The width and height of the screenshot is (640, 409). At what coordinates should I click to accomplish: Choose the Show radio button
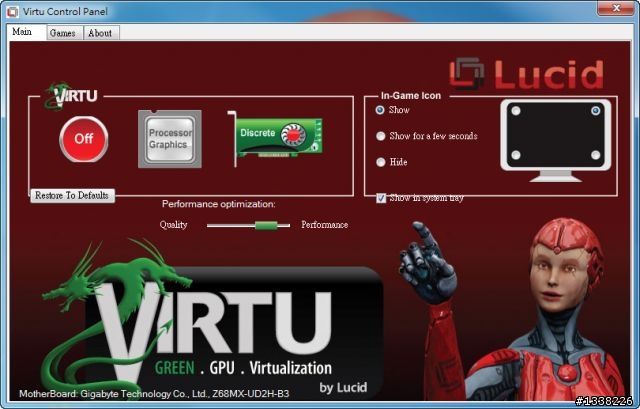pyautogui.click(x=380, y=110)
